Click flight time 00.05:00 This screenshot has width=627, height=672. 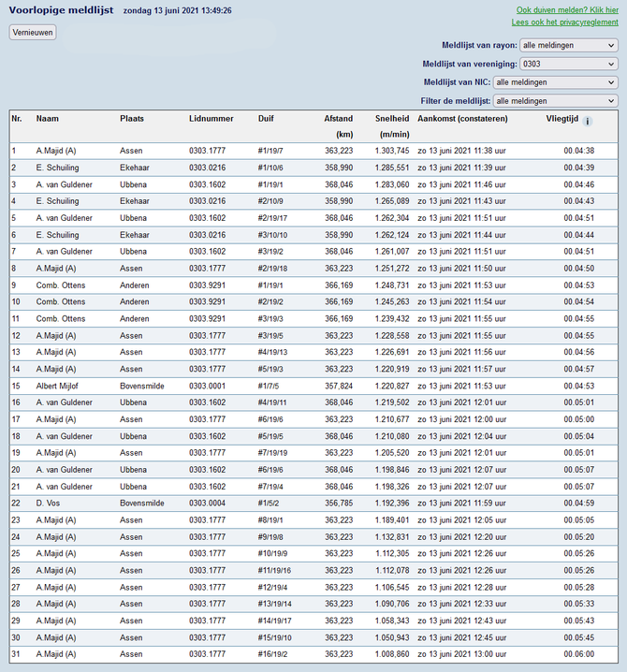pyautogui.click(x=579, y=419)
